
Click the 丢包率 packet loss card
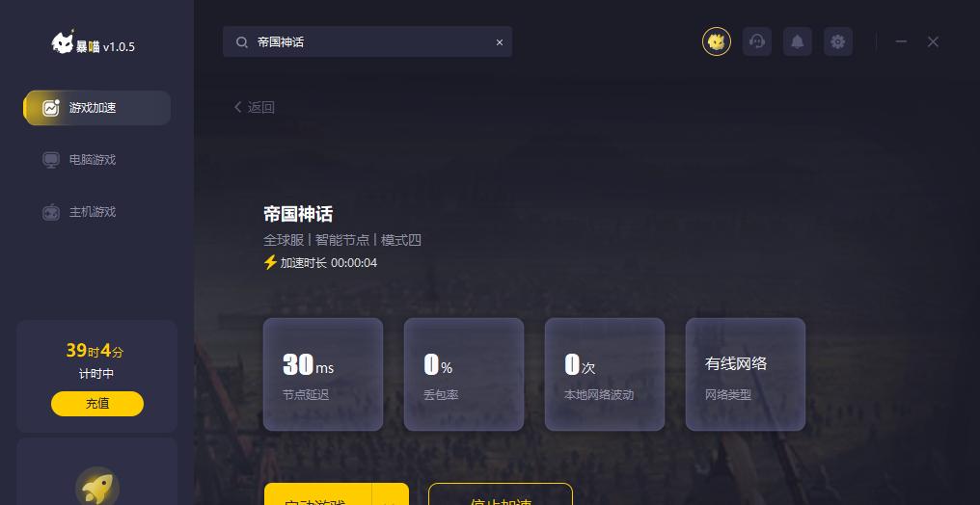pos(464,375)
